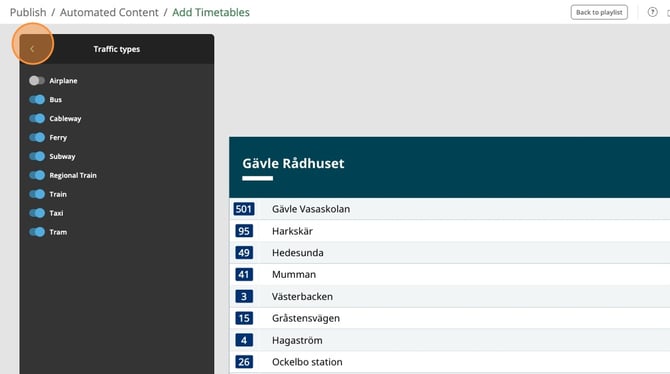The width and height of the screenshot is (670, 374).
Task: Click line number 26 badge
Action: [244, 362]
